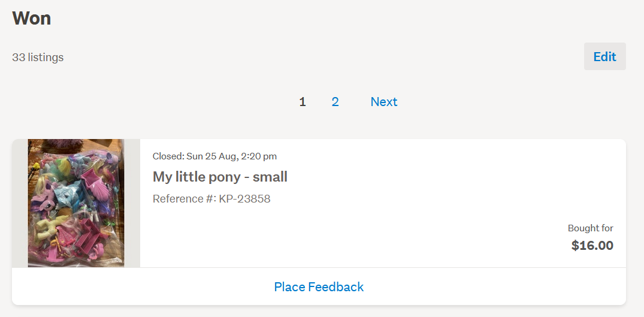The width and height of the screenshot is (644, 317).
Task: Click the 'Closed:' label text
Action: pos(168,156)
